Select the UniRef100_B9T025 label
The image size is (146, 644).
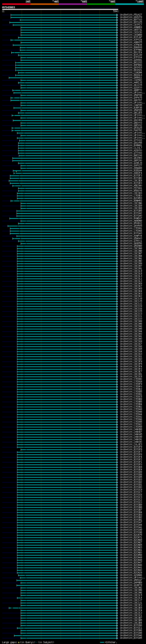131,22
